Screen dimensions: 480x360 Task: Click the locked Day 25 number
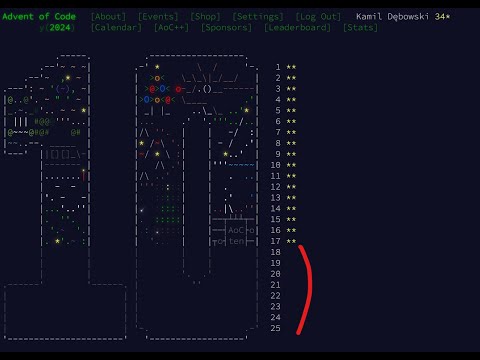pyautogui.click(x=275, y=328)
